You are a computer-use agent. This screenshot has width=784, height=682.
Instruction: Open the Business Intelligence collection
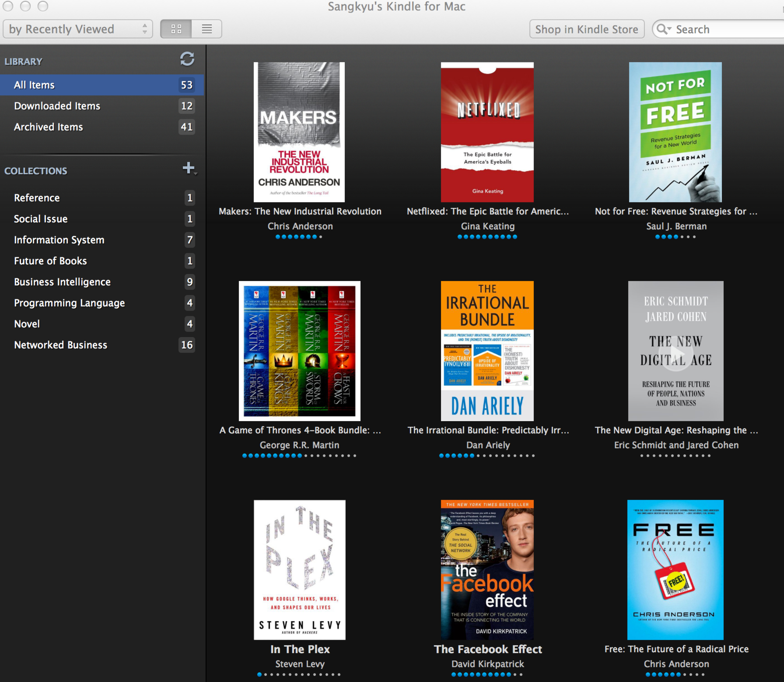point(62,282)
